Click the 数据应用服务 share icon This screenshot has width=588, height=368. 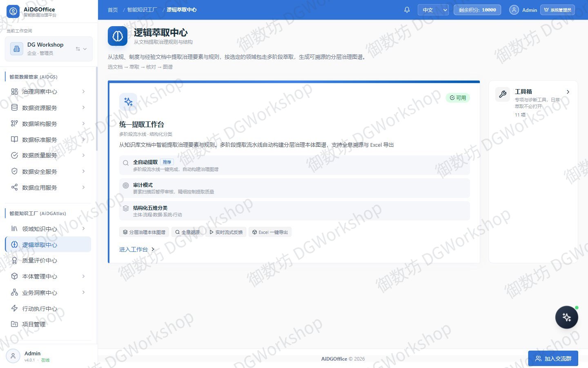coord(14,187)
